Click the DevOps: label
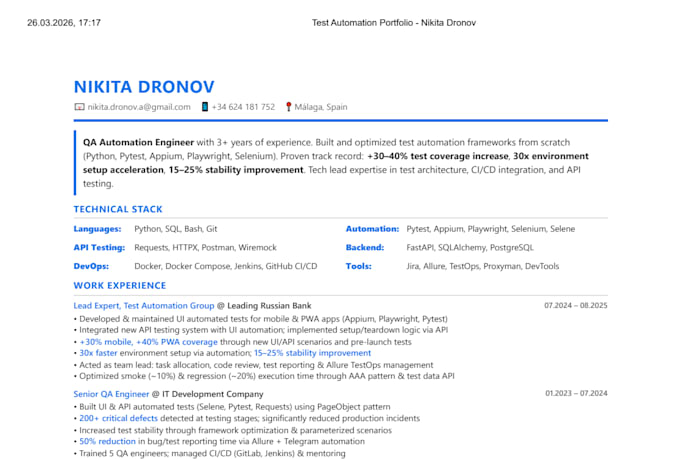The height and width of the screenshot is (459, 680). [x=91, y=266]
